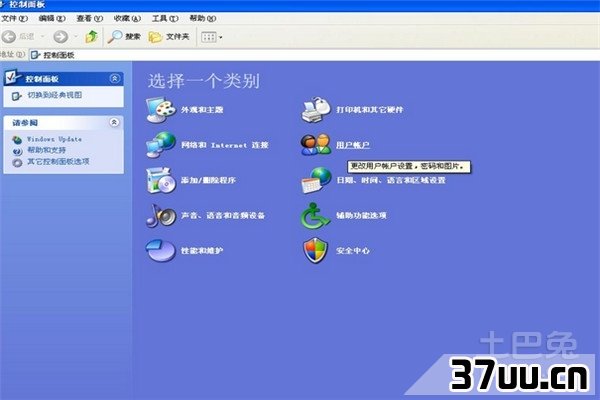Click the 外观和主题 text link
The height and width of the screenshot is (400, 600).
202,110
